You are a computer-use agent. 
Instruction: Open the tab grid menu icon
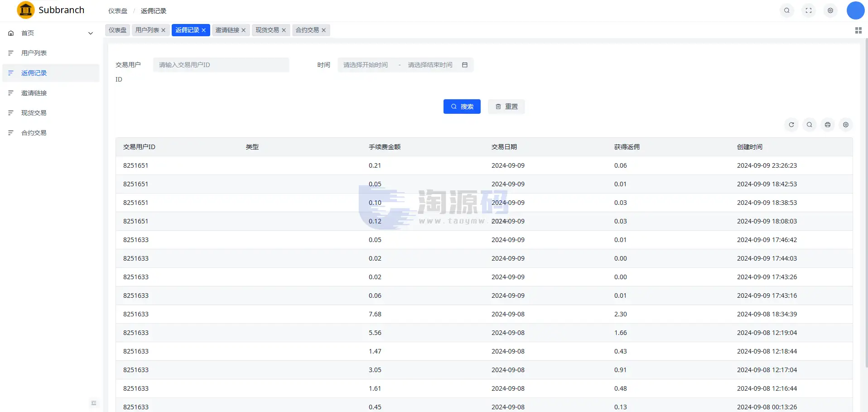(x=858, y=30)
